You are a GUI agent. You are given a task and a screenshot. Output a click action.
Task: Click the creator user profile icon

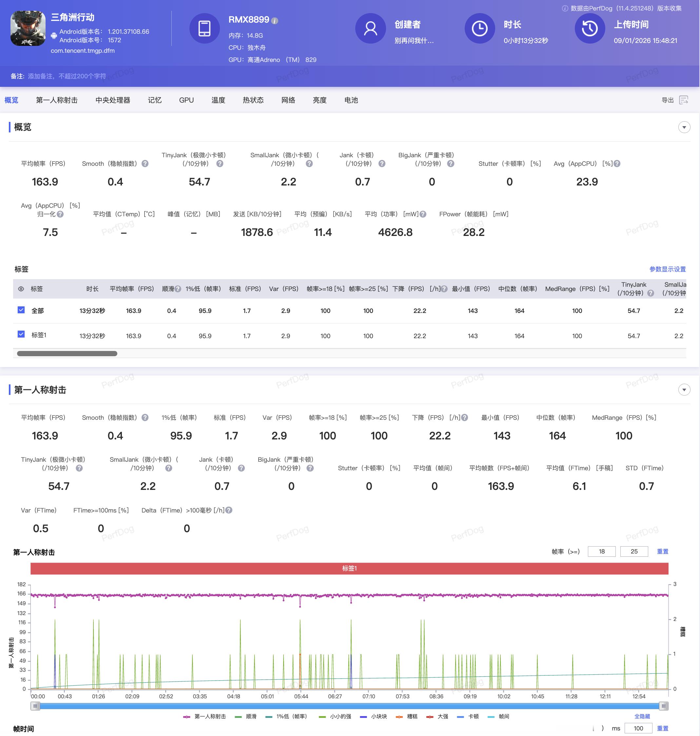click(x=370, y=29)
